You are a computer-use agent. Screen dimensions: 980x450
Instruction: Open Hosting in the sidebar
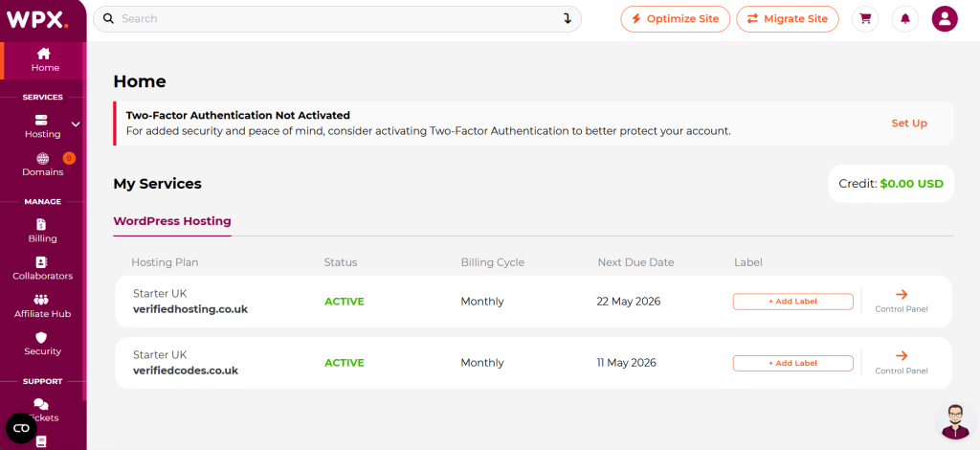pyautogui.click(x=42, y=127)
